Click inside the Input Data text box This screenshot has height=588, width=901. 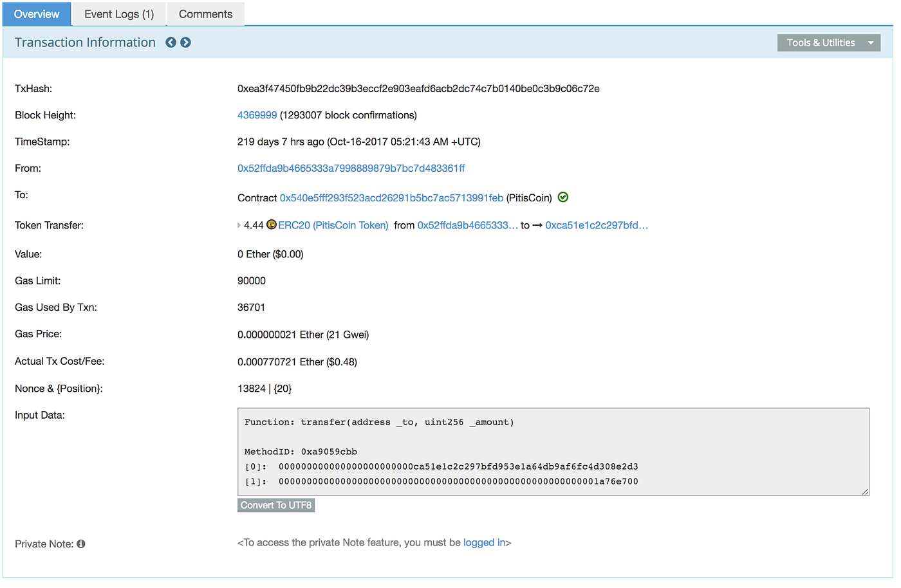(553, 452)
